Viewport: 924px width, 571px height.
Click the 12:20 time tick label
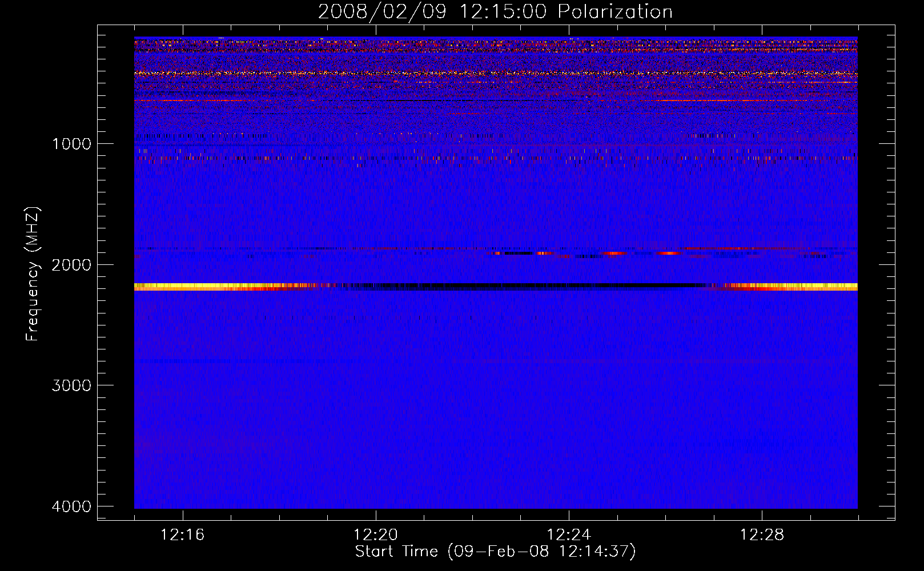pyautogui.click(x=375, y=535)
